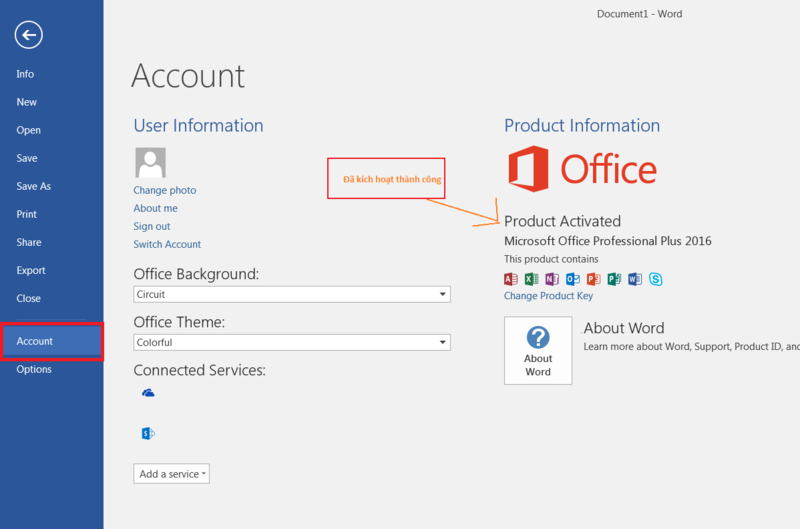Choose Save in the sidebar
The width and height of the screenshot is (800, 529).
[x=27, y=158]
